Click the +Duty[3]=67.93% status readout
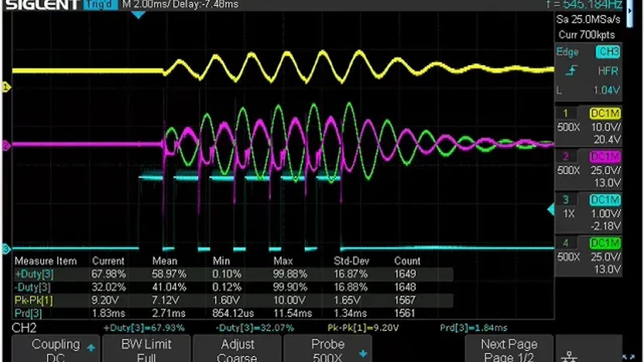 pos(144,328)
